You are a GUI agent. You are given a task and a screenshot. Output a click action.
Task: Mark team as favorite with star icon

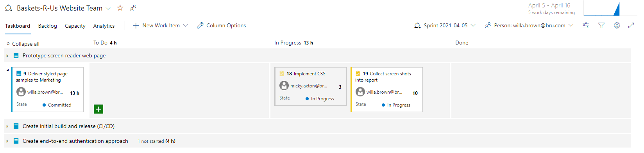120,8
